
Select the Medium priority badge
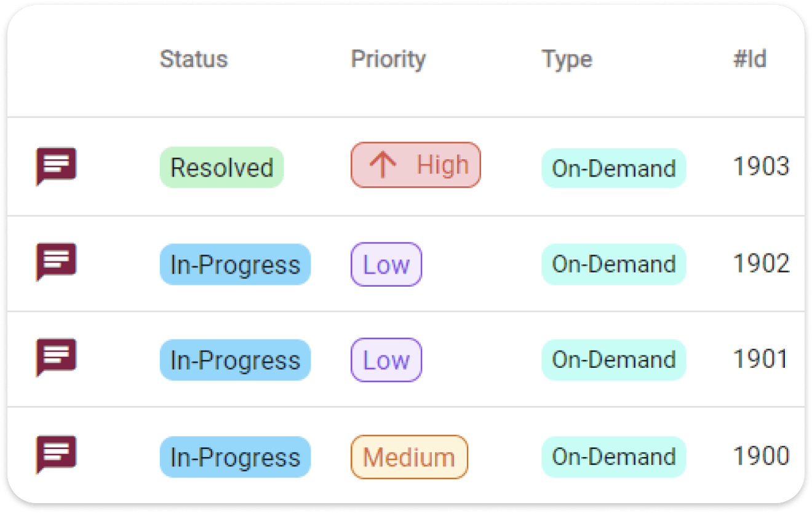(x=409, y=457)
